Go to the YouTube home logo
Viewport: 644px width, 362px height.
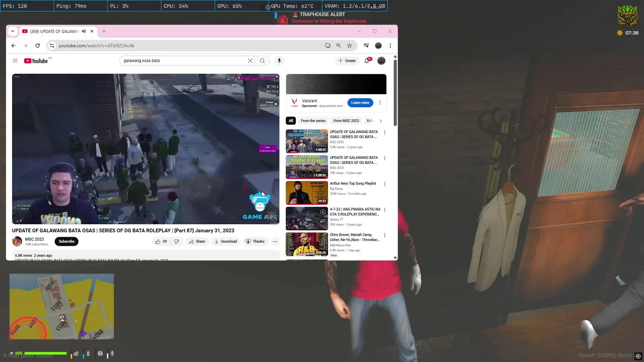click(36, 61)
